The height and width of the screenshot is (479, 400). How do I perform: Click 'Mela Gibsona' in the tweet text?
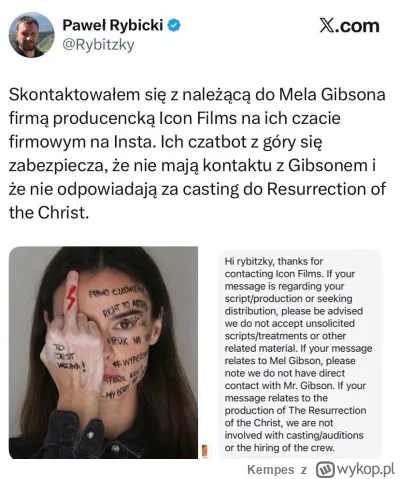tap(332, 95)
